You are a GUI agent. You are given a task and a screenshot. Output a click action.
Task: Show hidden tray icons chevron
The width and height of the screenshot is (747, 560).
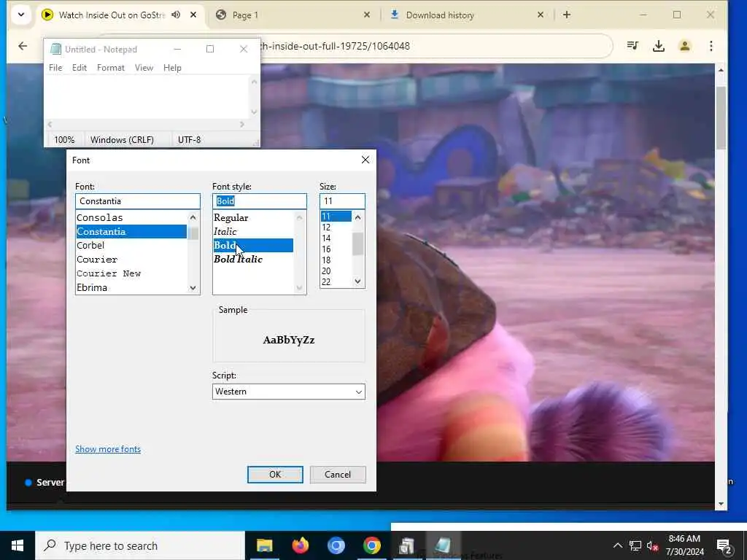(617, 545)
